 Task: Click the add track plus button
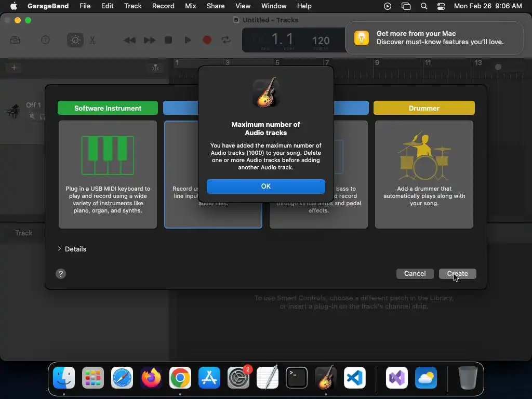coord(14,68)
